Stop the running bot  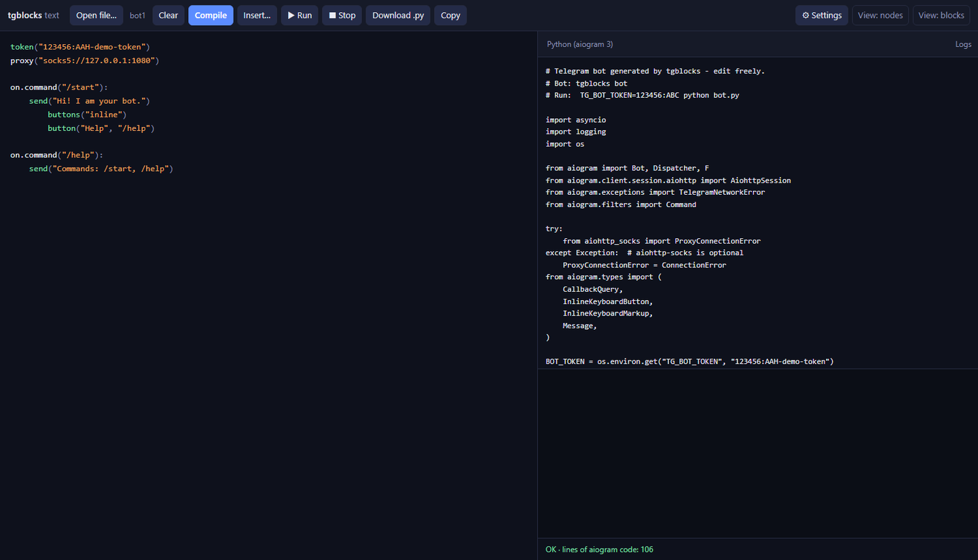point(342,15)
